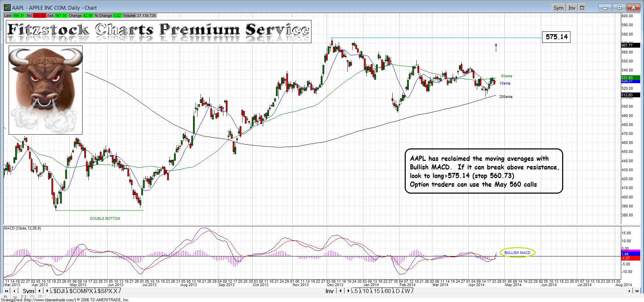Click the AAPL chart application icon
This screenshot has height=302, width=644.
tap(7, 8)
